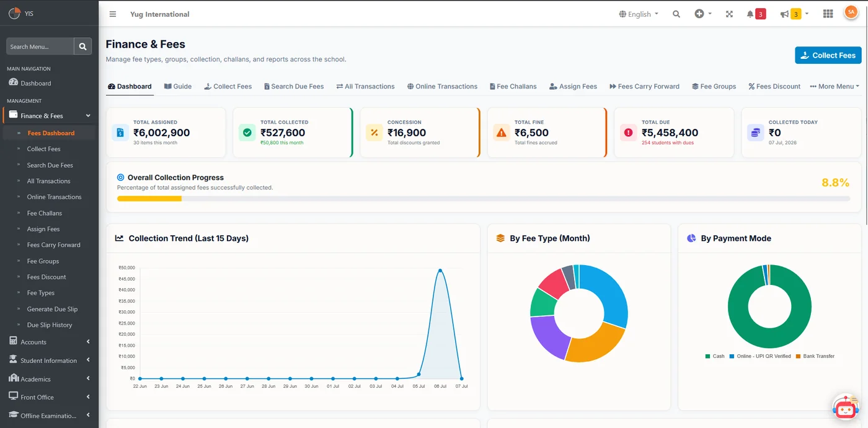868x428 pixels.
Task: Click the Collection Trend chart line icon
Action: pyautogui.click(x=120, y=238)
